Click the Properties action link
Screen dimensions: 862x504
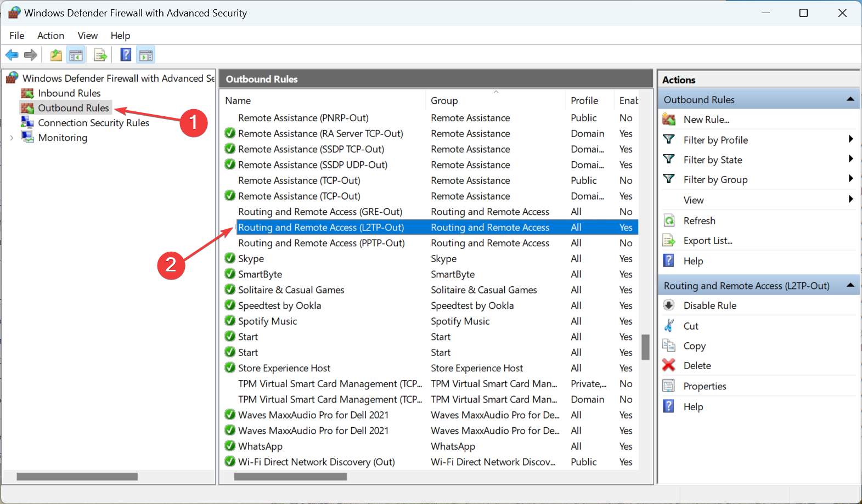pos(705,386)
